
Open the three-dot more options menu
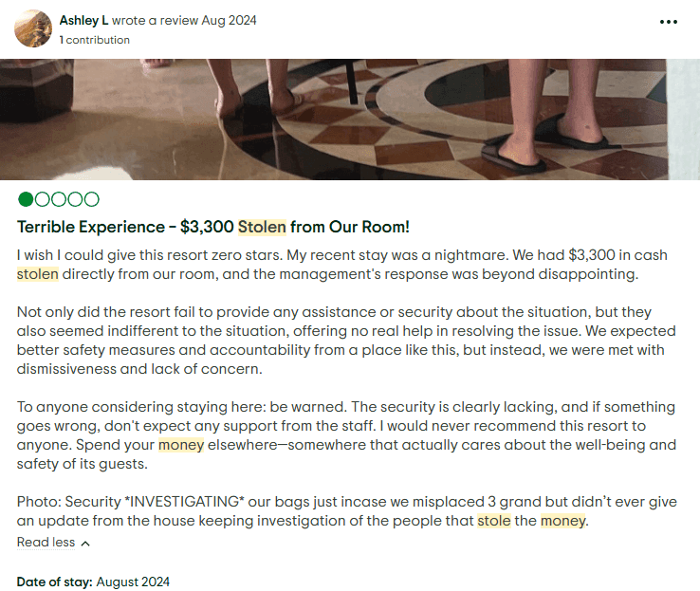(x=669, y=21)
